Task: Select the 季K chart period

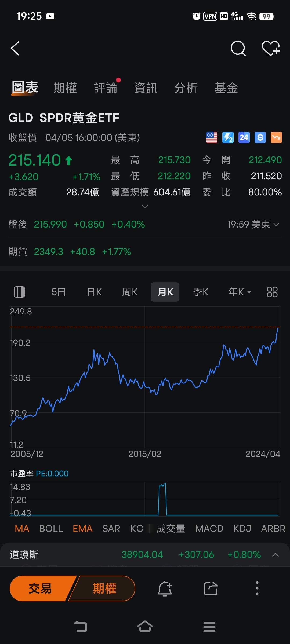Action: (201, 292)
